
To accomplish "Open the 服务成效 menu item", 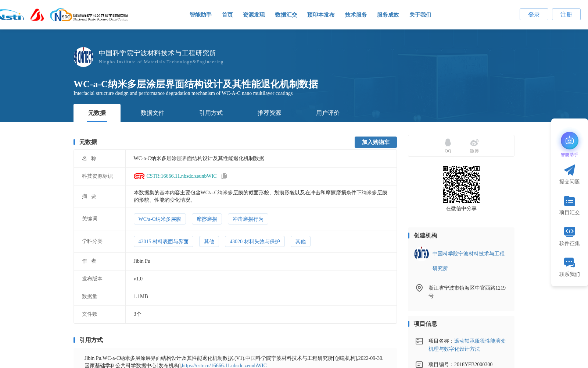I will tap(388, 15).
